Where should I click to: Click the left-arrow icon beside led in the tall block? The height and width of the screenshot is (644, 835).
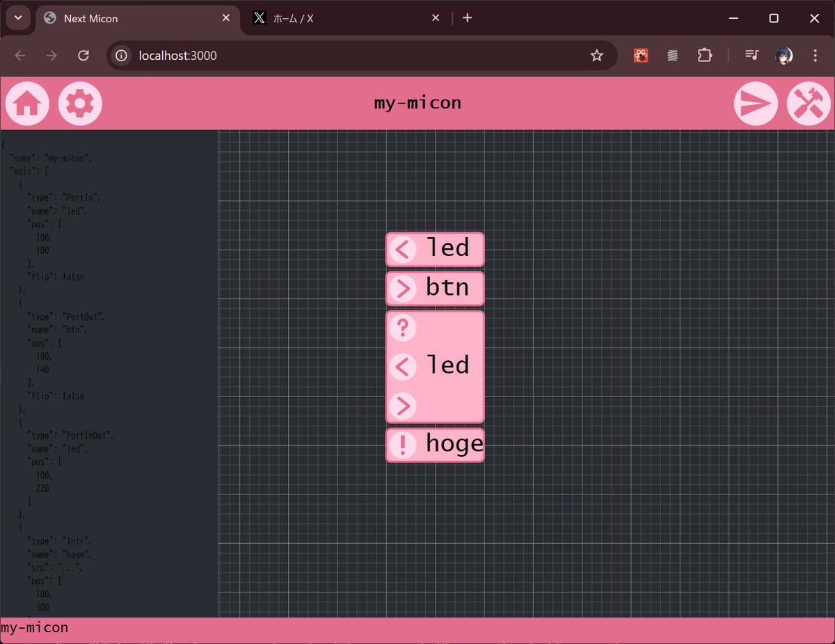[x=402, y=367]
